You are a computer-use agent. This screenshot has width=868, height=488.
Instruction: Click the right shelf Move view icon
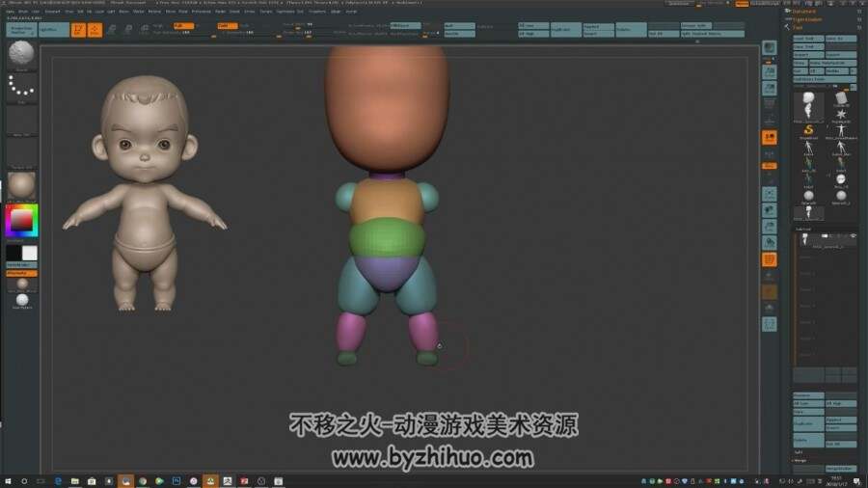coord(770,210)
